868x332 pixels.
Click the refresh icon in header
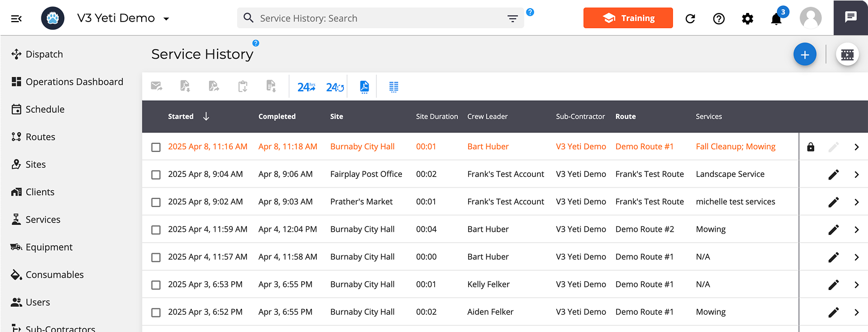(x=690, y=19)
